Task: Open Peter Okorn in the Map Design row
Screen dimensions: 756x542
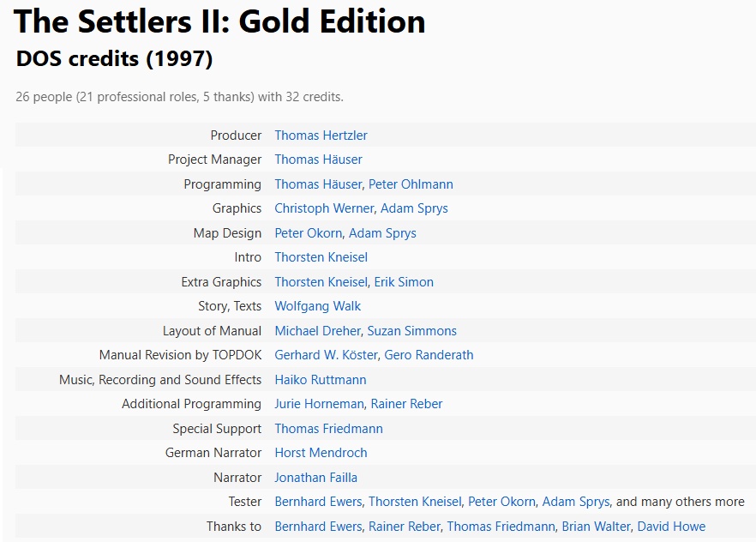Action: 308,233
